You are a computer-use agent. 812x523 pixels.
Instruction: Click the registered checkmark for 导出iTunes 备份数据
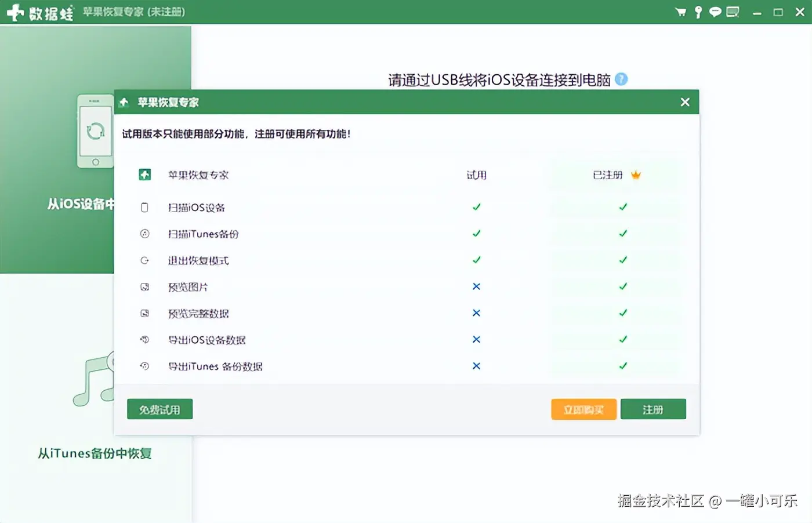(x=623, y=366)
